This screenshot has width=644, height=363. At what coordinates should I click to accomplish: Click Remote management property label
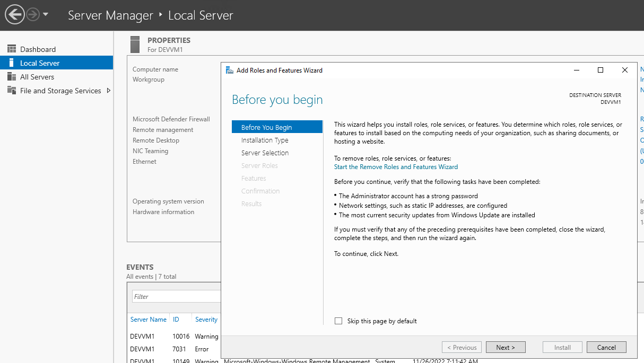coord(163,130)
